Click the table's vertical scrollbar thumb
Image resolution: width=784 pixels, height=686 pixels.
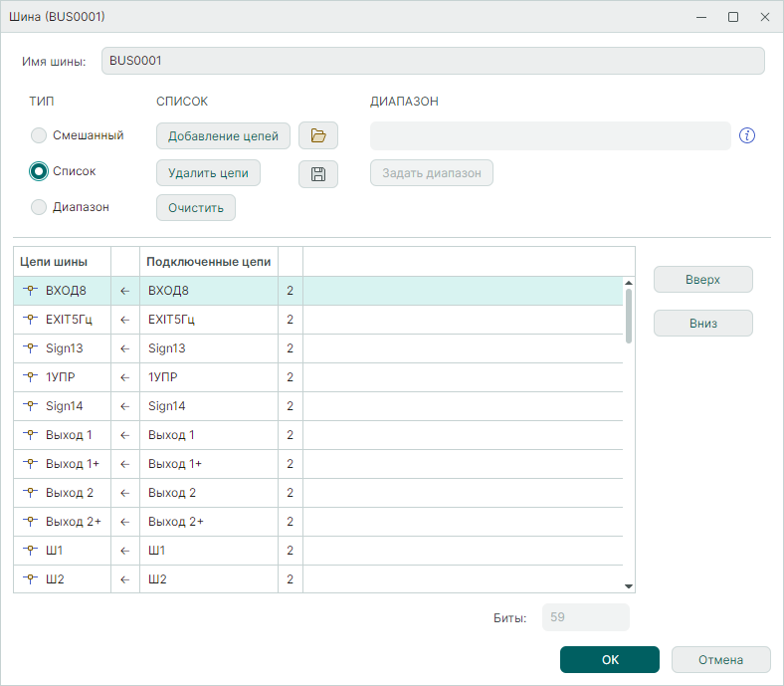tap(629, 314)
